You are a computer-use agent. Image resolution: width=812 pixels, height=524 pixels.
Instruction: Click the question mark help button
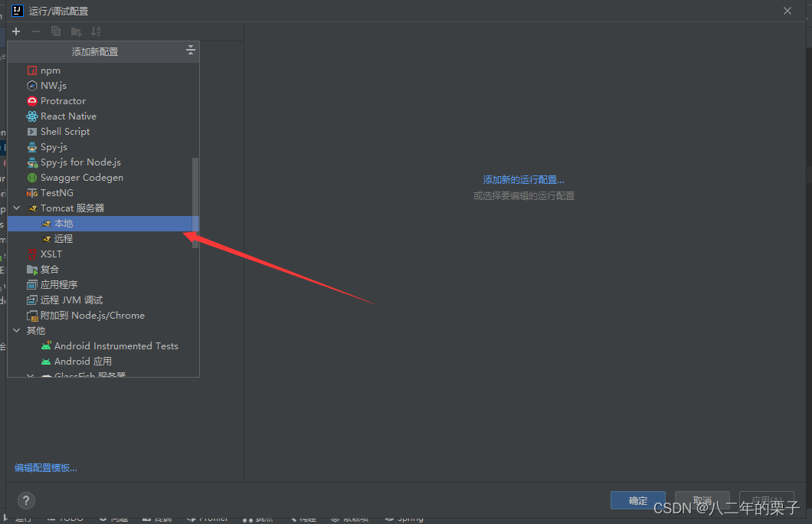(26, 501)
